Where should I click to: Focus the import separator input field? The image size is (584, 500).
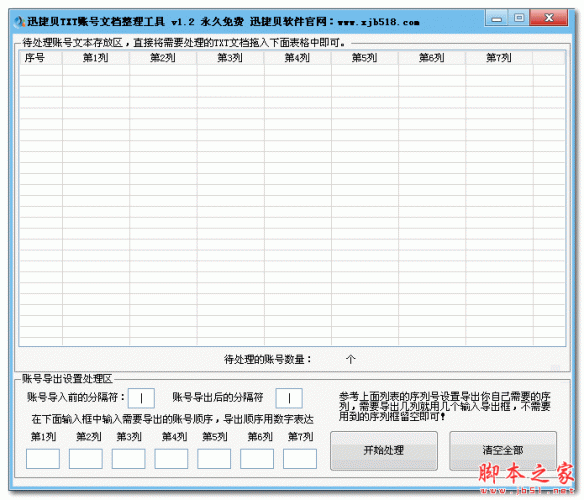click(141, 398)
